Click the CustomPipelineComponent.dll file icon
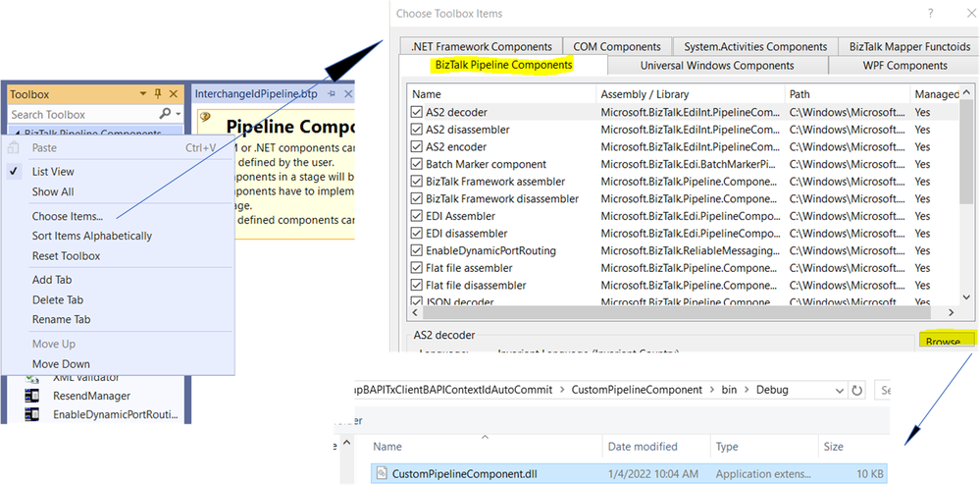The image size is (980, 485). point(381,474)
